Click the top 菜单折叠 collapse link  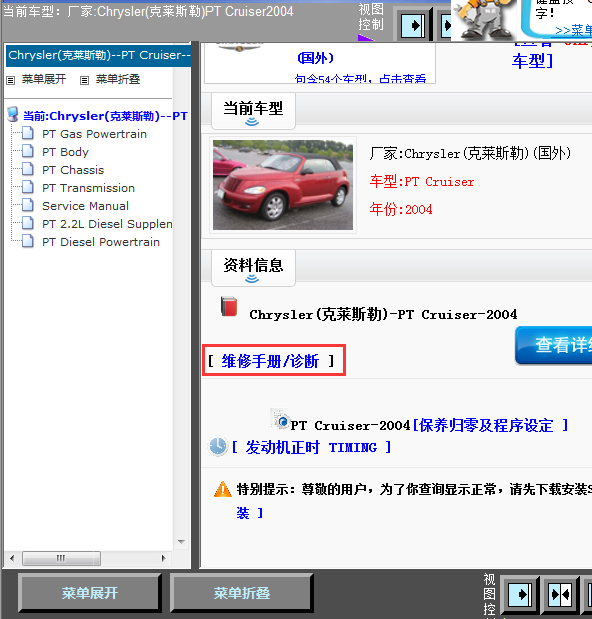(x=118, y=79)
